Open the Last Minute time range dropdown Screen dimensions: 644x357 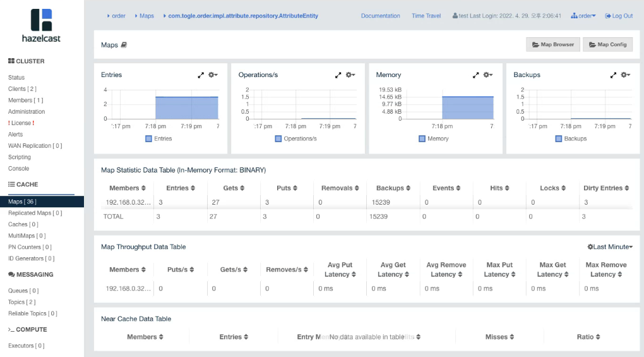click(x=610, y=247)
